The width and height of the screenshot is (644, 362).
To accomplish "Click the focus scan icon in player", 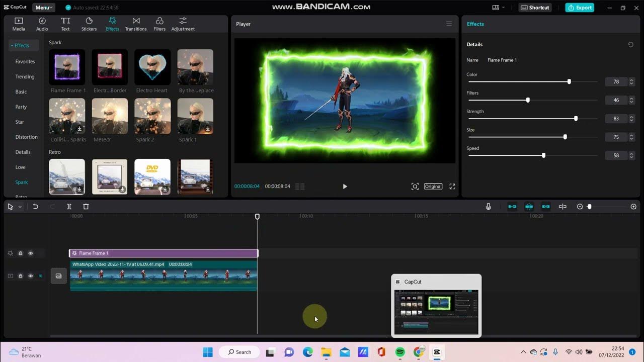I will [x=415, y=187].
